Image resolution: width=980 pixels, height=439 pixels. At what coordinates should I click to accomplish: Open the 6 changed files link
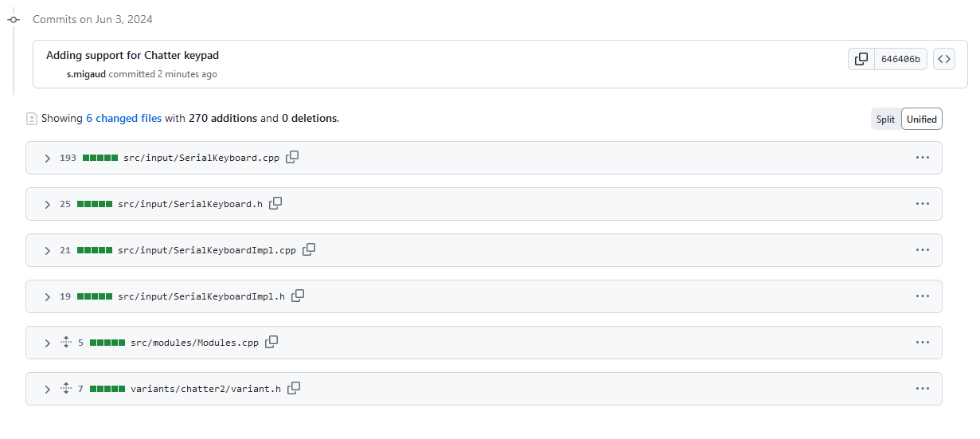123,118
